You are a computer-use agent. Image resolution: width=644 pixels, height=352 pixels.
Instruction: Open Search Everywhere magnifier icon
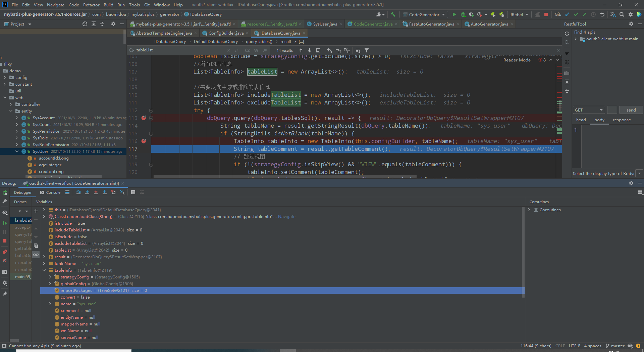click(x=622, y=14)
